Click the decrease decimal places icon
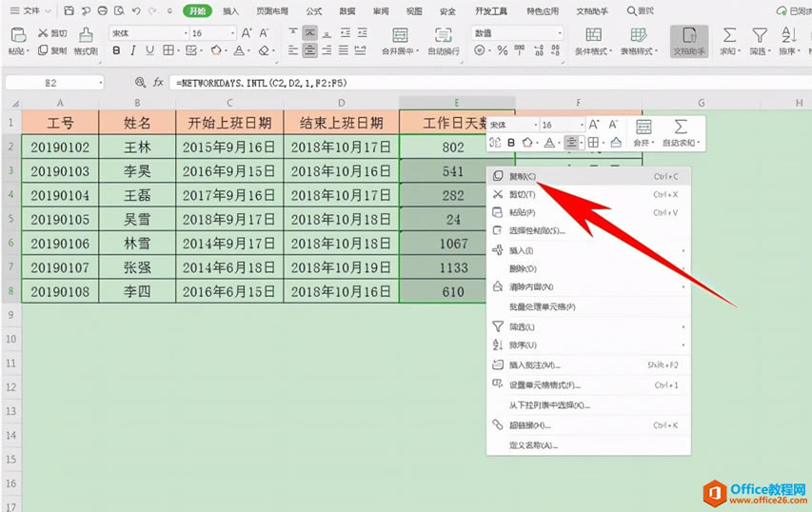The image size is (812, 512). click(556, 50)
